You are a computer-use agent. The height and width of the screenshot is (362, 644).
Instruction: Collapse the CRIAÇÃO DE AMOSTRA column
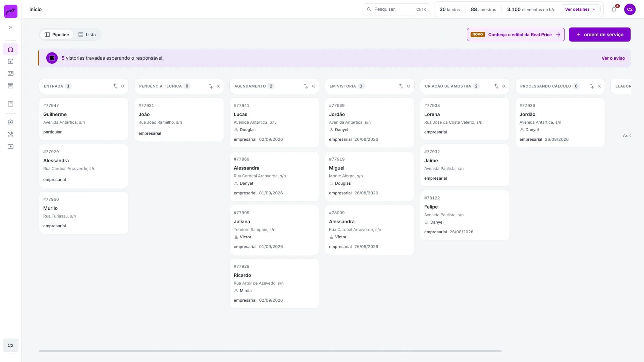pos(504,86)
